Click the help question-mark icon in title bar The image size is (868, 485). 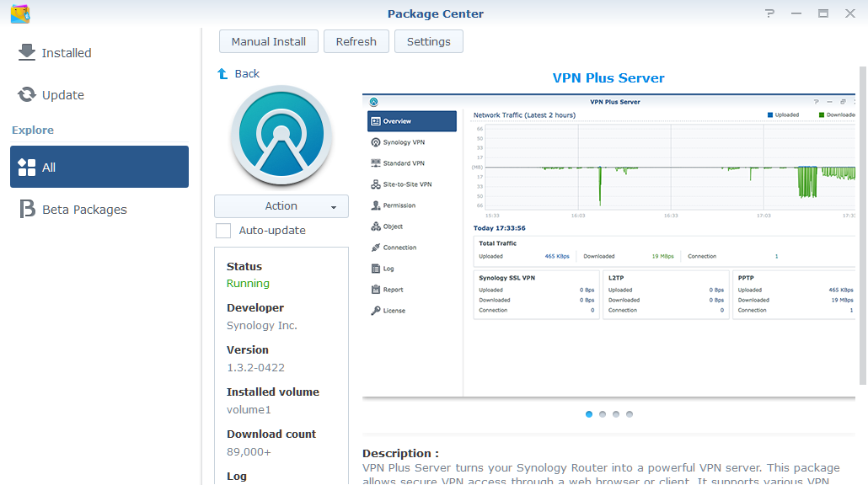coord(769,13)
